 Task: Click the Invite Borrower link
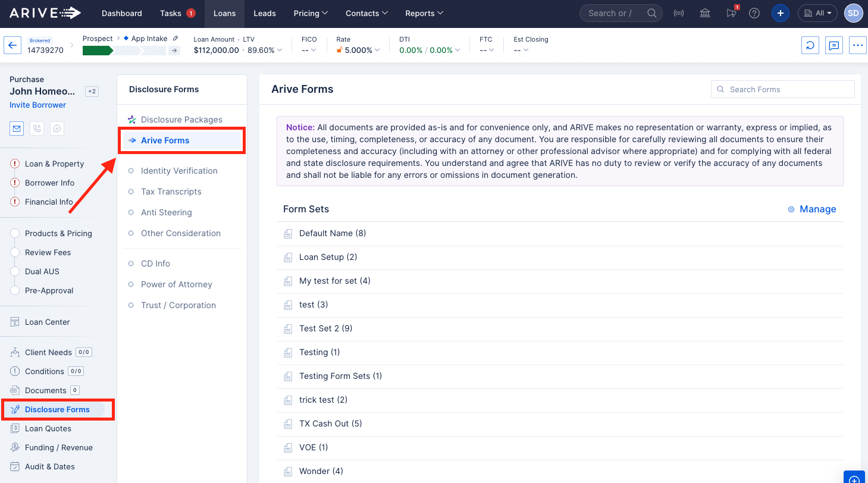point(38,105)
